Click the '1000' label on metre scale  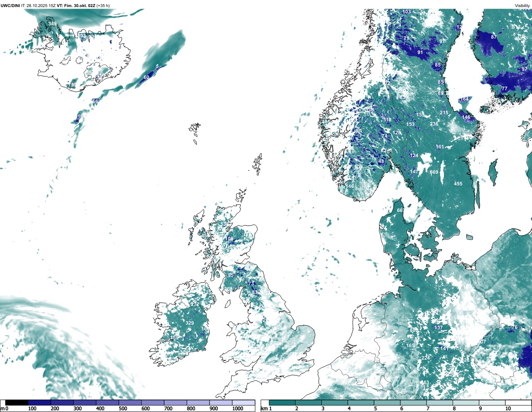click(238, 409)
